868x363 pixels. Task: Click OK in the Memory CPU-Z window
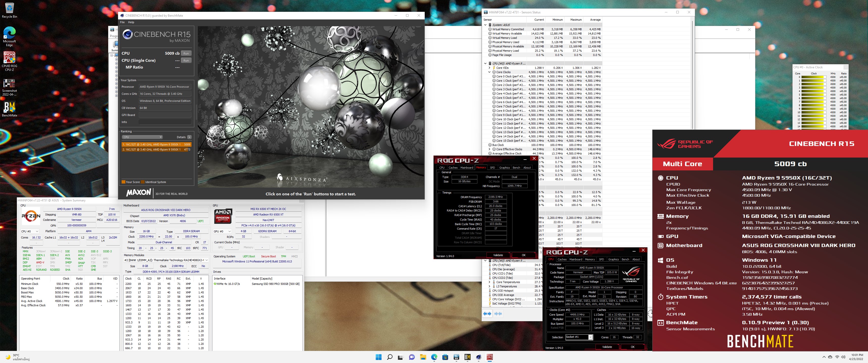click(x=523, y=255)
